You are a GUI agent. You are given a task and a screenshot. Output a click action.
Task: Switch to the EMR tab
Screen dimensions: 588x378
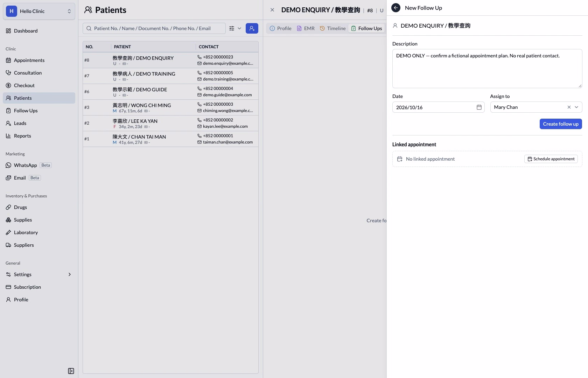[306, 28]
